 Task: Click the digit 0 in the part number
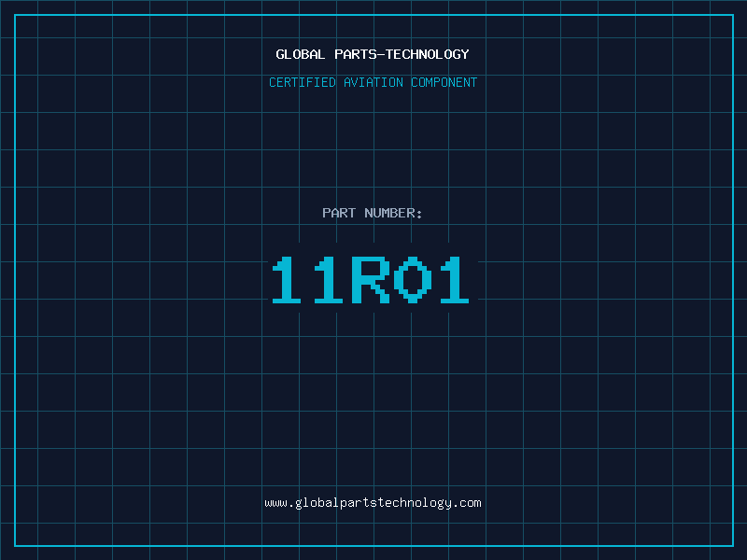tap(411, 281)
